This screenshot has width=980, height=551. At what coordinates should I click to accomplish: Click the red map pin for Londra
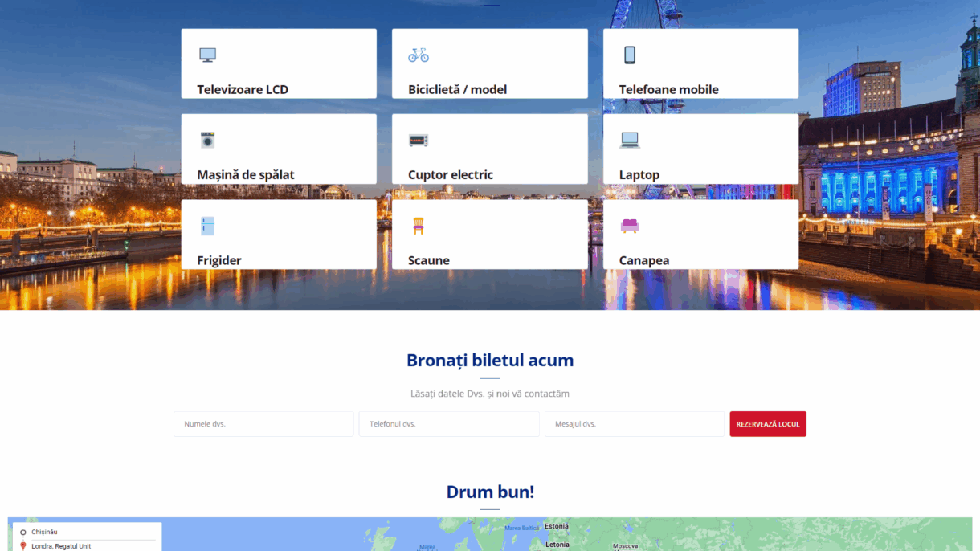coord(23,546)
